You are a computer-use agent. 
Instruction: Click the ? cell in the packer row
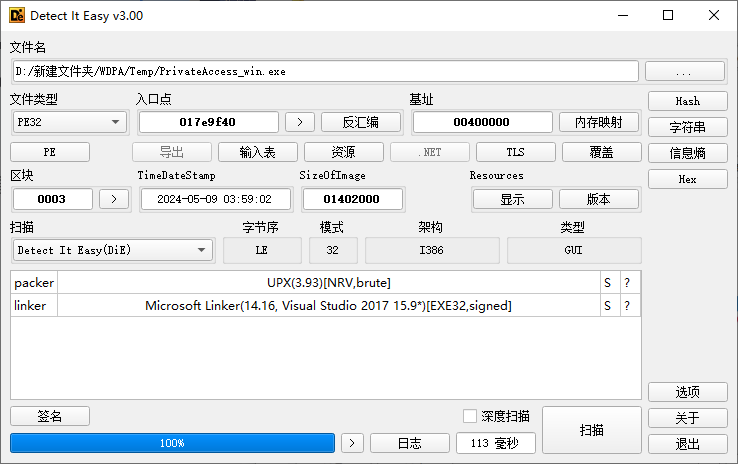(x=630, y=283)
